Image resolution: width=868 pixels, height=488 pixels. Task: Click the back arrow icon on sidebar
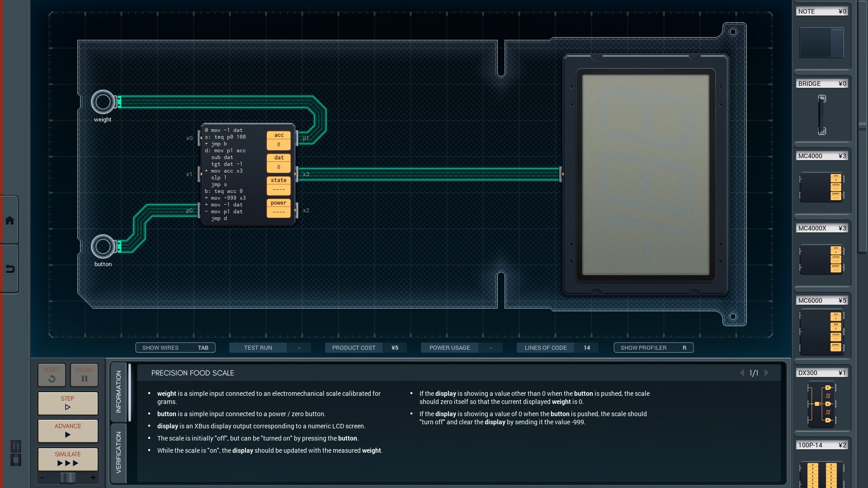(9, 269)
